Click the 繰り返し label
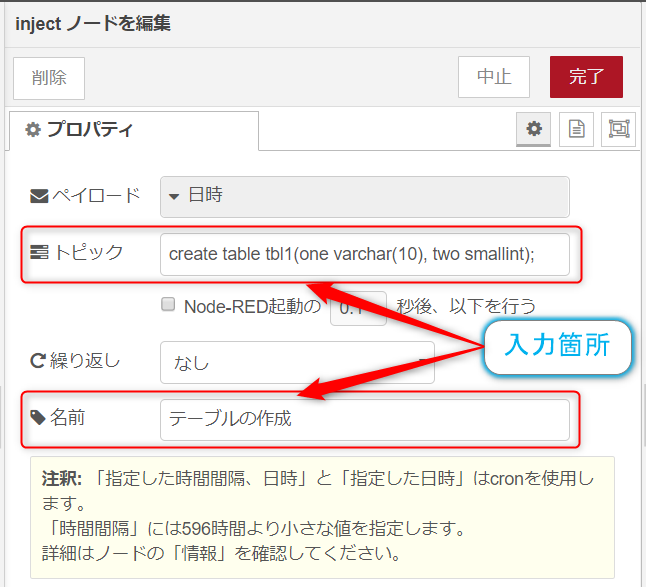The height and width of the screenshot is (587, 646). pyautogui.click(x=85, y=360)
